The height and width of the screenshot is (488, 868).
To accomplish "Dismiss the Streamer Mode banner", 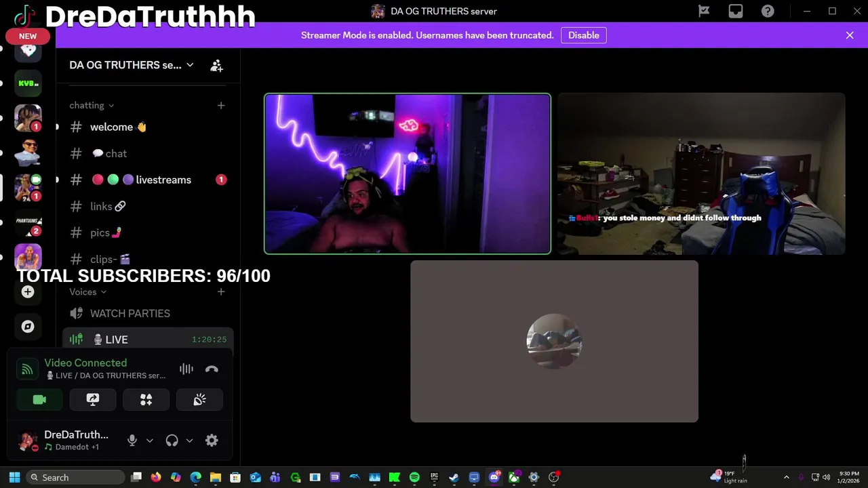I will coord(850,35).
